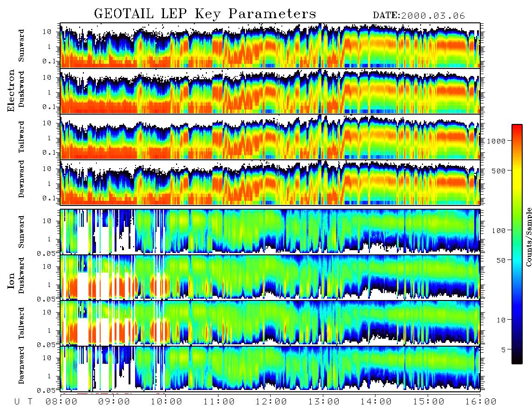Open the Electron Duskward spectrogram panel
The width and height of the screenshot is (532, 410).
(270, 91)
